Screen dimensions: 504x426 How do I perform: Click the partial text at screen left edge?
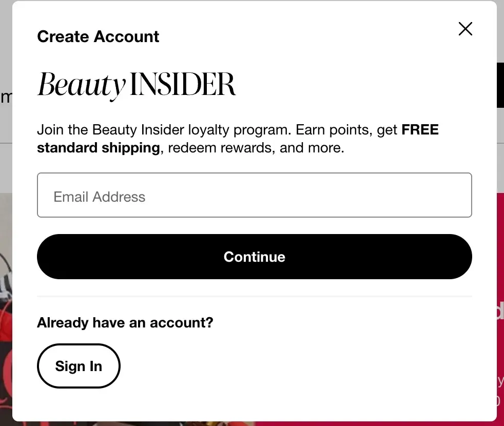[x=6, y=98]
